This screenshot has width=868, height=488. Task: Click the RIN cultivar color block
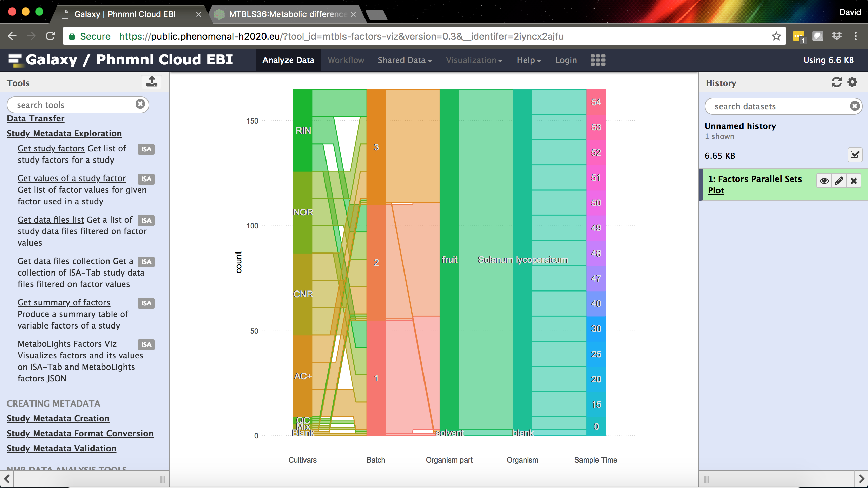tap(302, 130)
